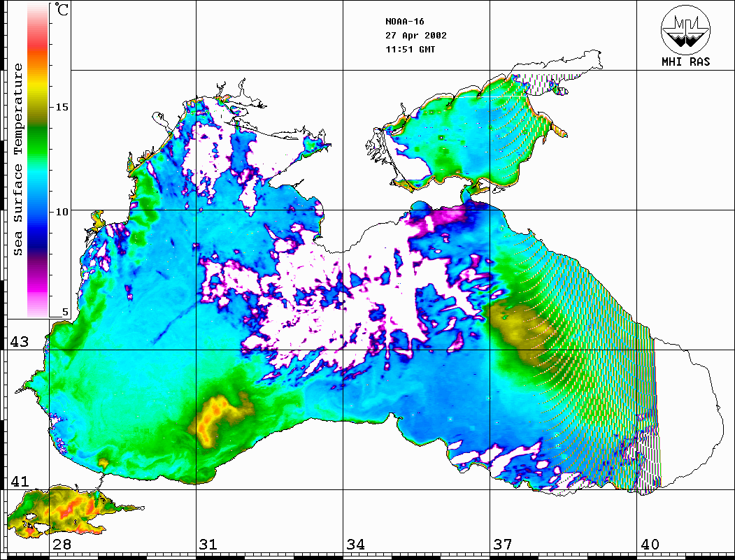Click latitude label 43
The image size is (735, 560).
point(19,342)
